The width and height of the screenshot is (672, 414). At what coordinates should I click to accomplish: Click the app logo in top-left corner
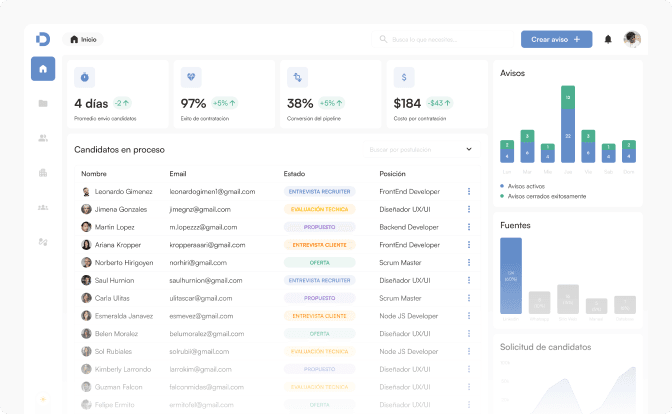point(43,39)
